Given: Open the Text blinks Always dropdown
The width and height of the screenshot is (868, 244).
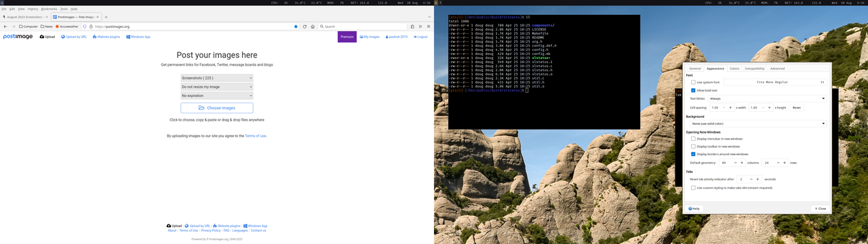Looking at the screenshot, I should pyautogui.click(x=767, y=98).
